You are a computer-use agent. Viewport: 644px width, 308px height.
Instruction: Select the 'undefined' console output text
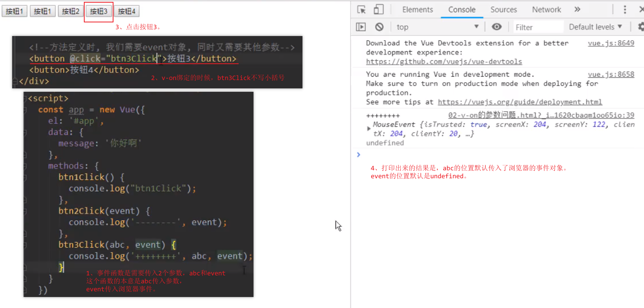coord(385,143)
